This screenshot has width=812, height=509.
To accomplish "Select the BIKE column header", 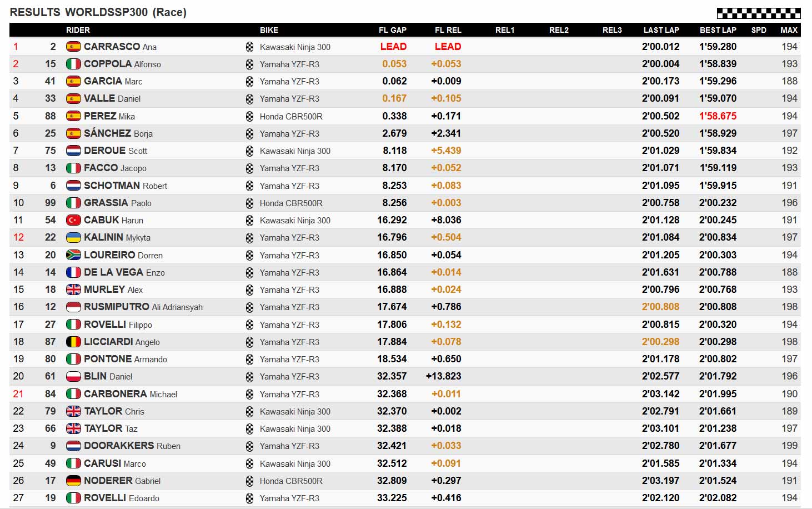I will (x=269, y=30).
